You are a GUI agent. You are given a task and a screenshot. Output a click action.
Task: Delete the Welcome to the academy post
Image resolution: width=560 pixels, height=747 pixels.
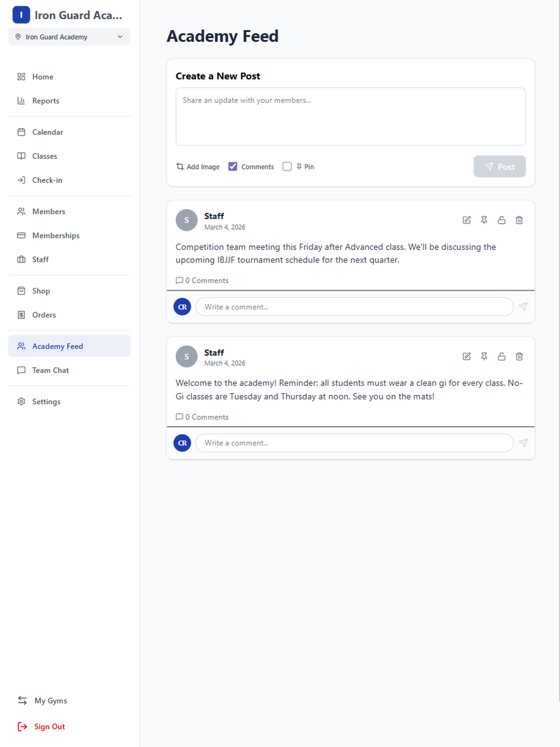[519, 356]
